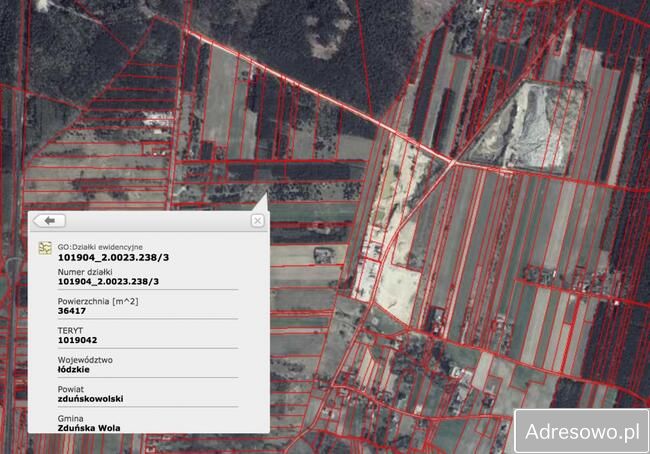Click the Powierzchnia [m^2] label
Image resolution: width=650 pixels, height=454 pixels.
pyautogui.click(x=98, y=301)
